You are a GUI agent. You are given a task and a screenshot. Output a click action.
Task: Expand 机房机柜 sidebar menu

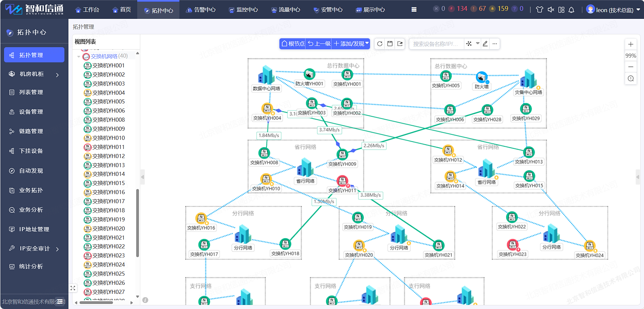[34, 74]
